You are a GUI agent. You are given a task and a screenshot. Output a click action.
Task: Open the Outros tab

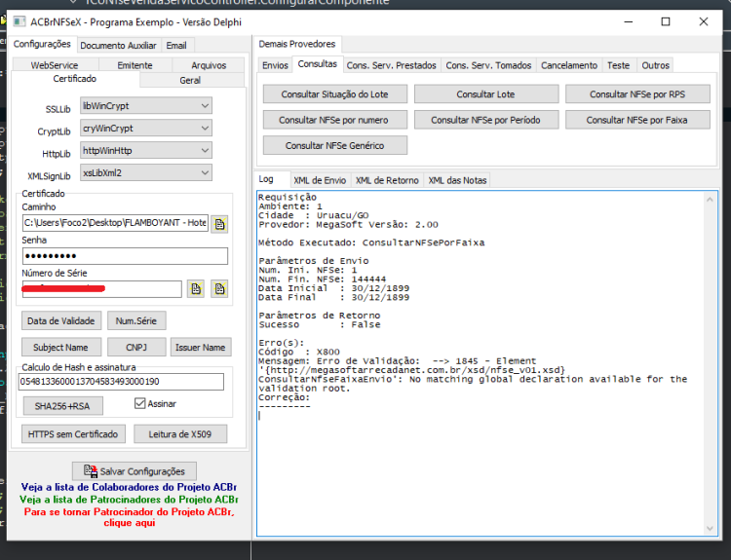(656, 65)
